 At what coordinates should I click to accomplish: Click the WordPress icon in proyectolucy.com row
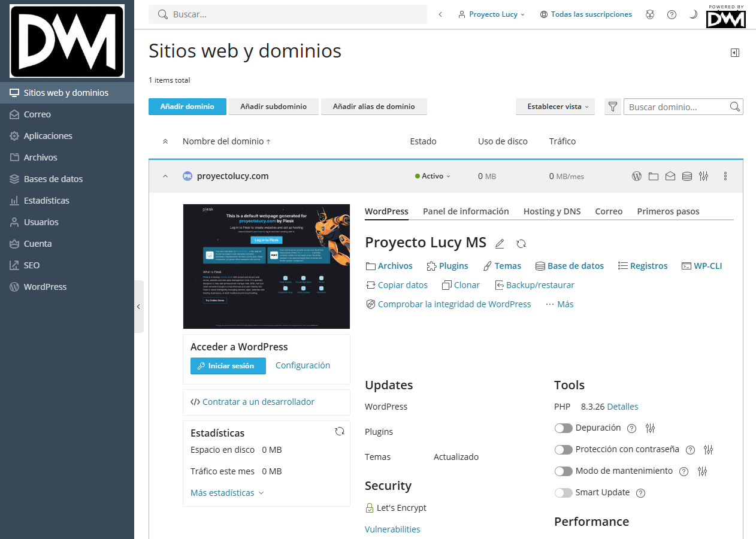(x=637, y=176)
